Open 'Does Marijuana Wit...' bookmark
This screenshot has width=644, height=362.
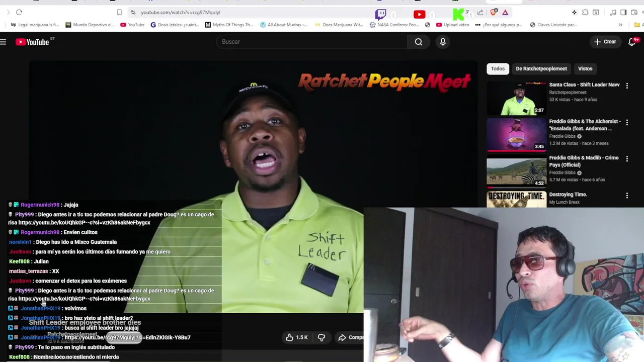coord(339,25)
